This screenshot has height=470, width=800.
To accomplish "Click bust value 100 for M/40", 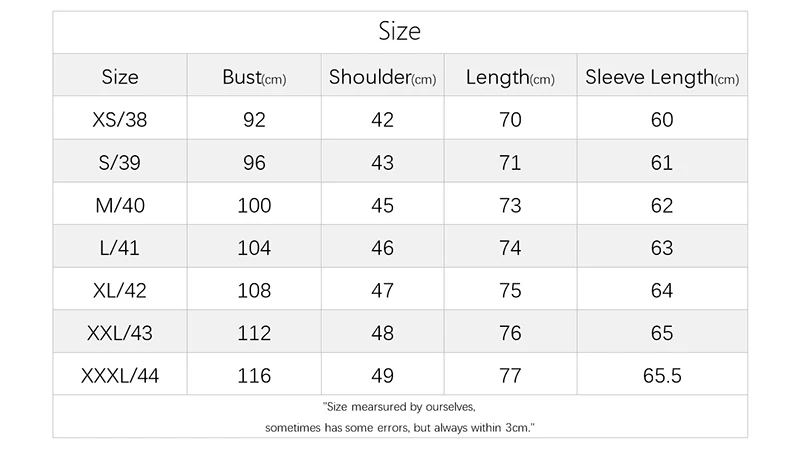I will [x=254, y=205].
